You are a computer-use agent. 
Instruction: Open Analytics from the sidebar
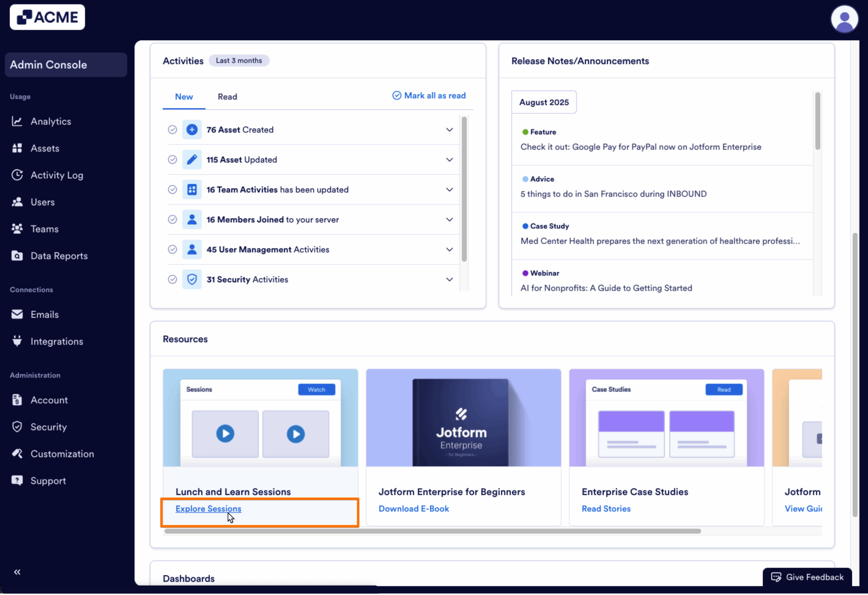[x=51, y=121]
